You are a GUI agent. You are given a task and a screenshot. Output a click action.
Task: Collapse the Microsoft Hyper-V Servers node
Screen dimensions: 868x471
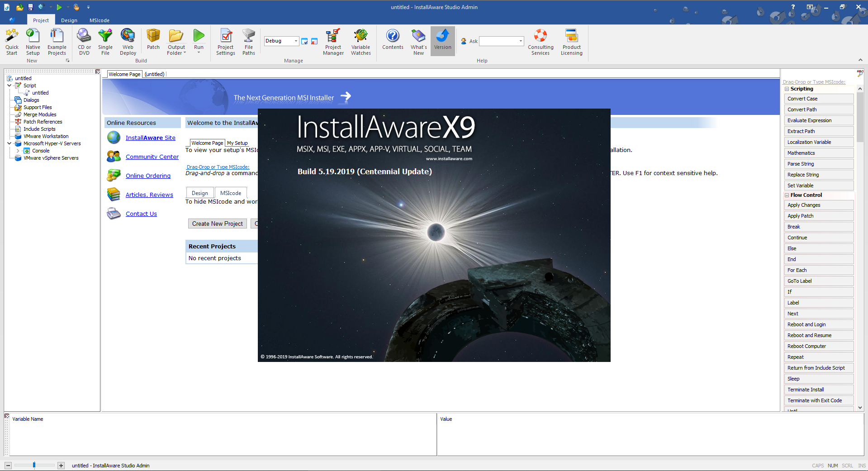pos(9,143)
